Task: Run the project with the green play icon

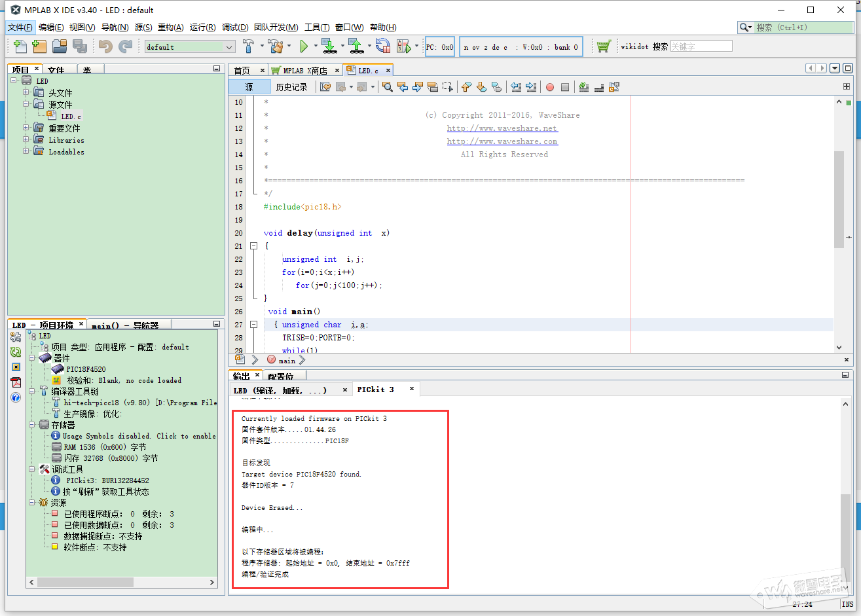Action: (304, 46)
